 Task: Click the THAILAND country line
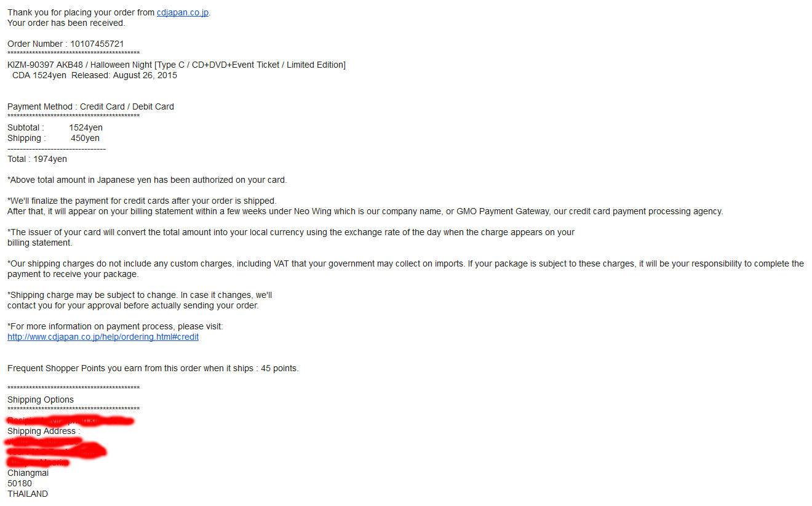tap(28, 494)
